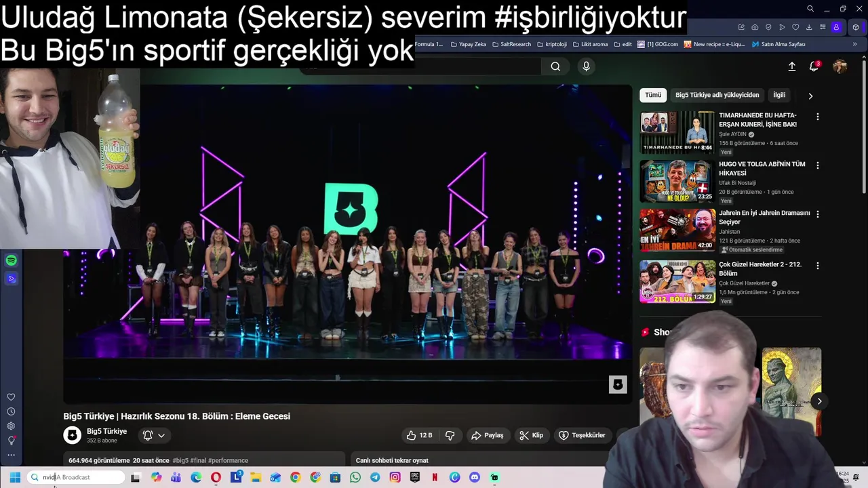Open Big5 Türkiye channel avatar
This screenshot has width=868, height=488.
tap(73, 435)
